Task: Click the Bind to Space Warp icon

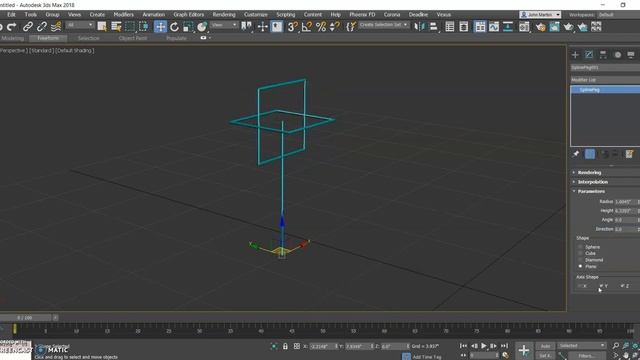Action: 56,27
